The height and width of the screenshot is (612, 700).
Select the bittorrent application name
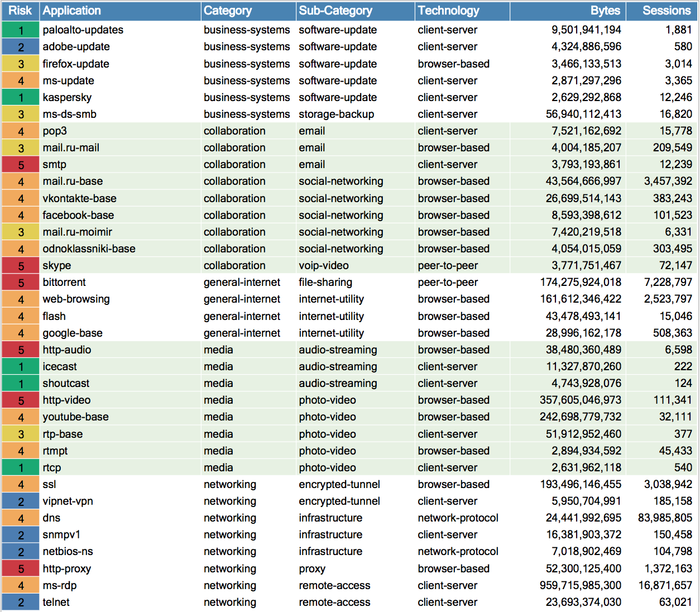pos(64,282)
